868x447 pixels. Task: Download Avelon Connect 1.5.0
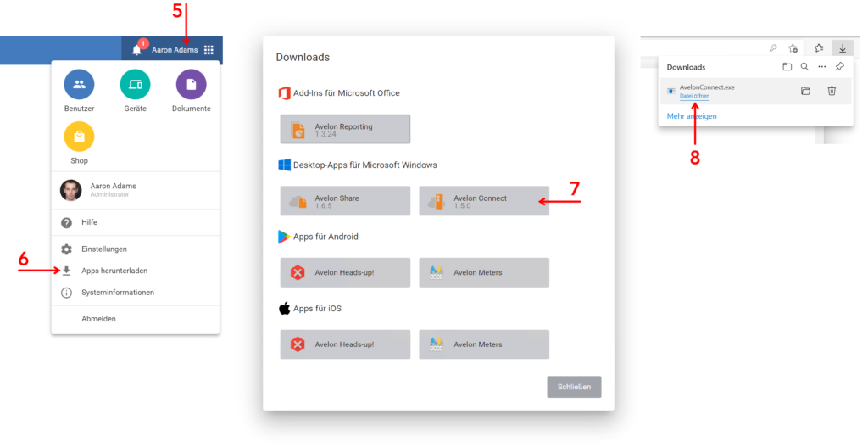pyautogui.click(x=484, y=200)
